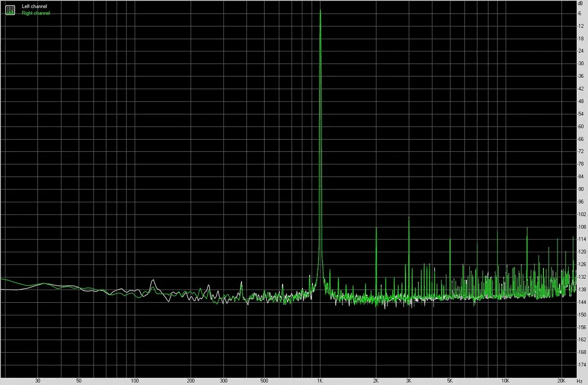Click the '-60' dB scale value
588x385 pixels.
tap(580, 126)
